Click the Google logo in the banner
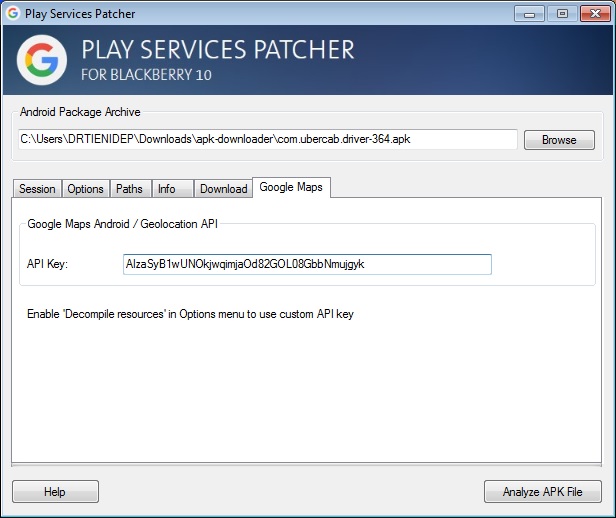 coord(42,60)
